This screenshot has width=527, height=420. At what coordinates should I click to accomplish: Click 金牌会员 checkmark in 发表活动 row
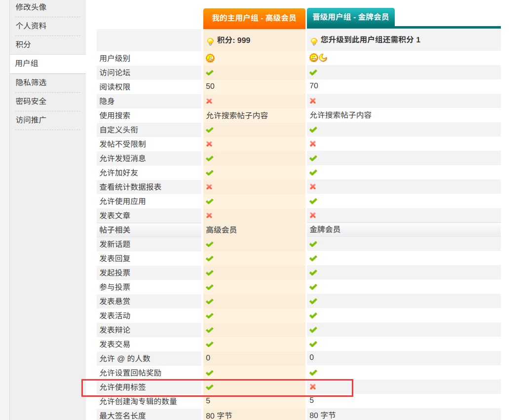(313, 315)
